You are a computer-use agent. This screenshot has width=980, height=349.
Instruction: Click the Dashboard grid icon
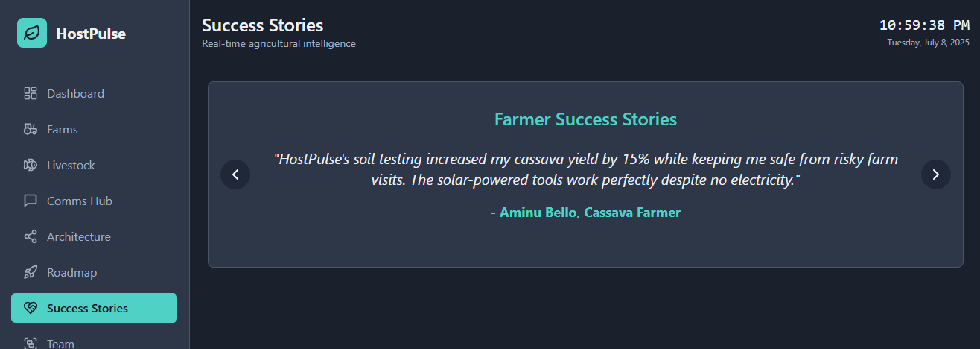[31, 93]
